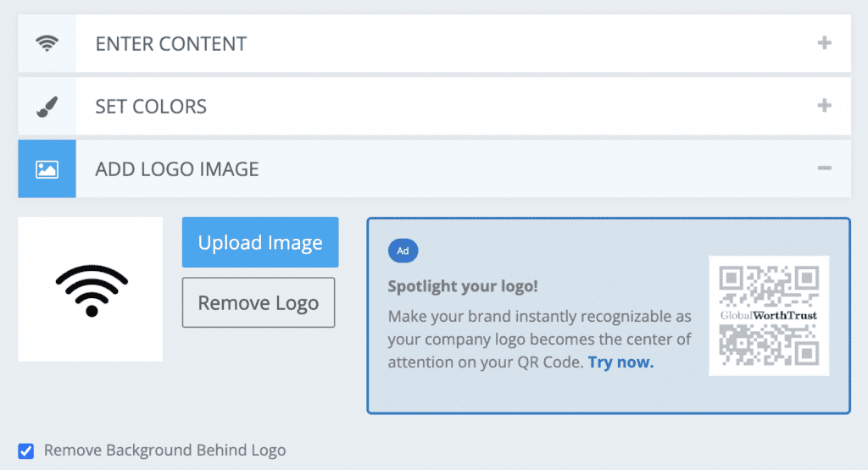
Task: Select the Wi-Fi logo preview image
Action: [91, 290]
